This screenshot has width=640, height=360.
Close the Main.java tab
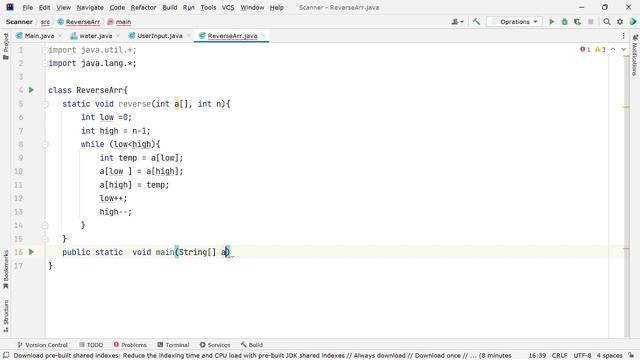[x=60, y=36]
